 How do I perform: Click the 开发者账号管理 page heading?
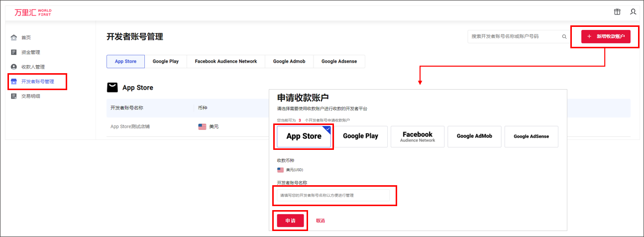click(135, 37)
